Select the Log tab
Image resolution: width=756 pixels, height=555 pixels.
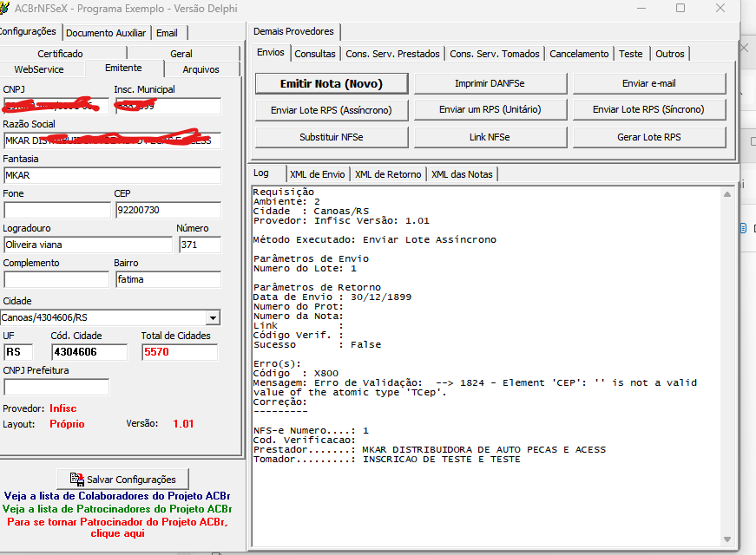[x=261, y=173]
